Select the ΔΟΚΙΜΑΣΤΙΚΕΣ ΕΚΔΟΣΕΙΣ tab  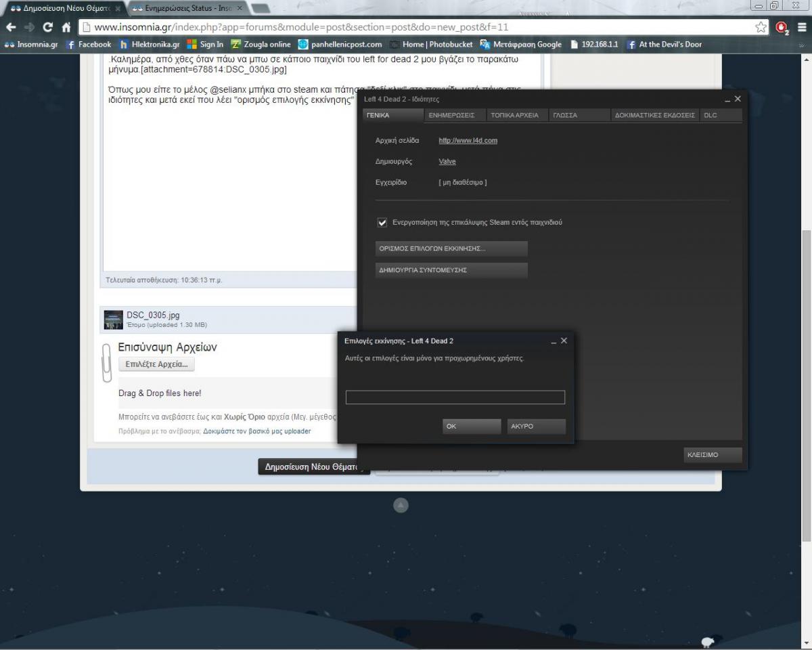(x=654, y=115)
